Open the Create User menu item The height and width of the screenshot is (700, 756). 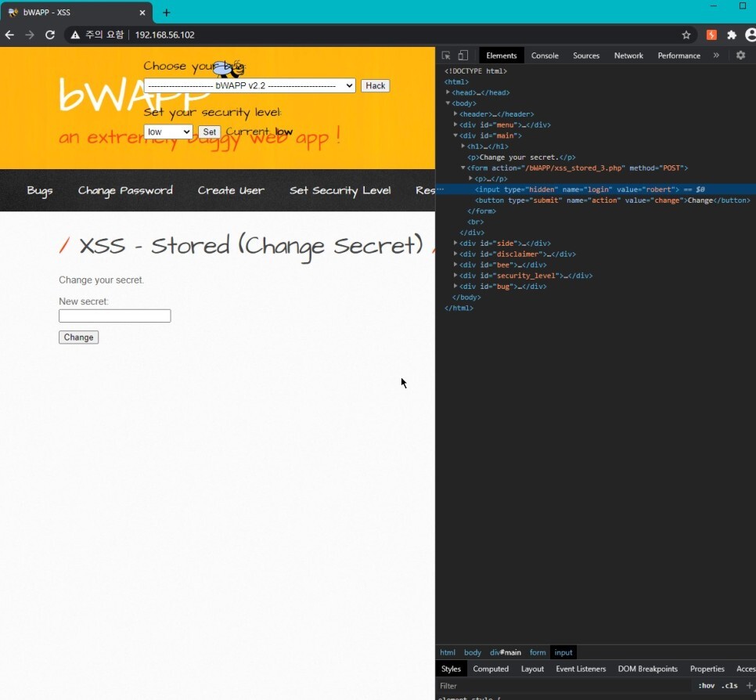pyautogui.click(x=231, y=190)
